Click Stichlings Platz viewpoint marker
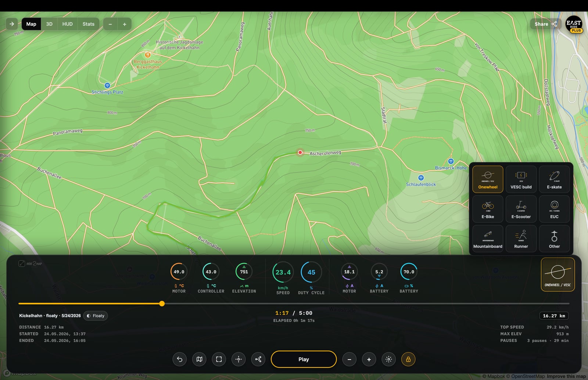This screenshot has width=588, height=380. 107,85
